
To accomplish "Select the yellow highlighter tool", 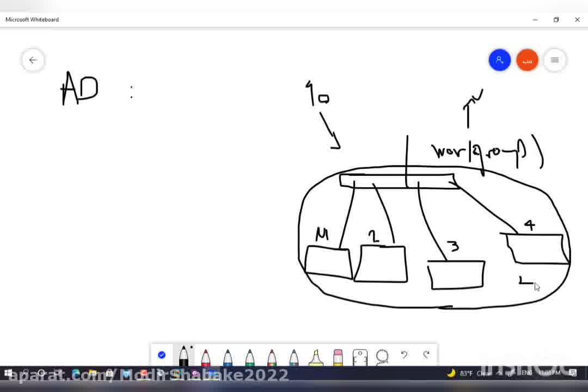I will pos(316,357).
